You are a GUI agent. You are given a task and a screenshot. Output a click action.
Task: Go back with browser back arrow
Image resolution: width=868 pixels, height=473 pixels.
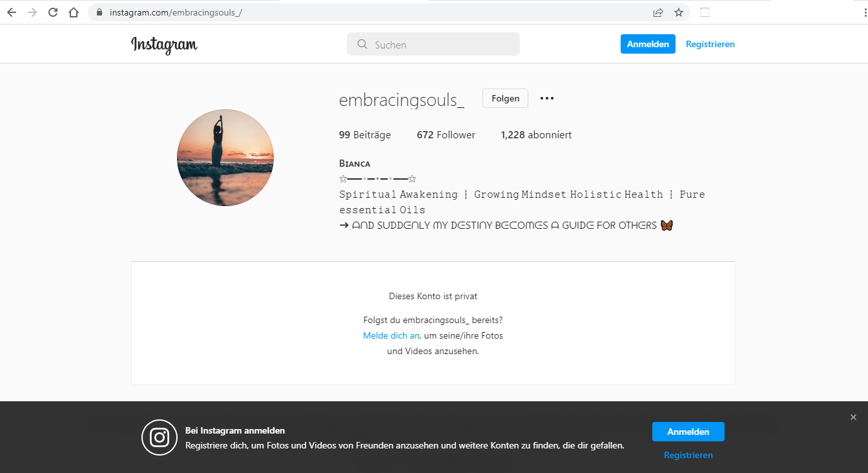coord(12,12)
